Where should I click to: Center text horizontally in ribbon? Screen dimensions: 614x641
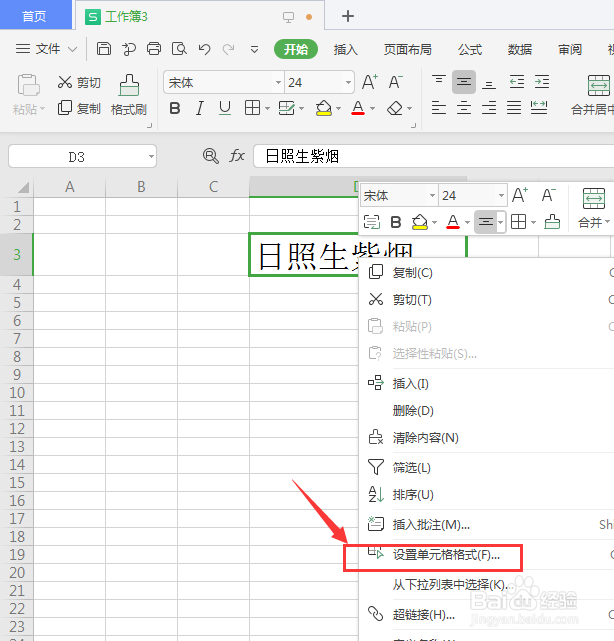pyautogui.click(x=464, y=108)
